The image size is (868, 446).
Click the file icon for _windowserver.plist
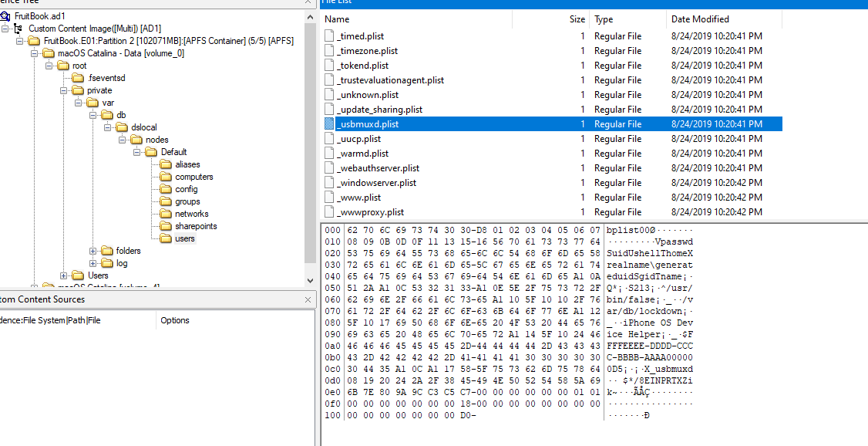pos(329,183)
